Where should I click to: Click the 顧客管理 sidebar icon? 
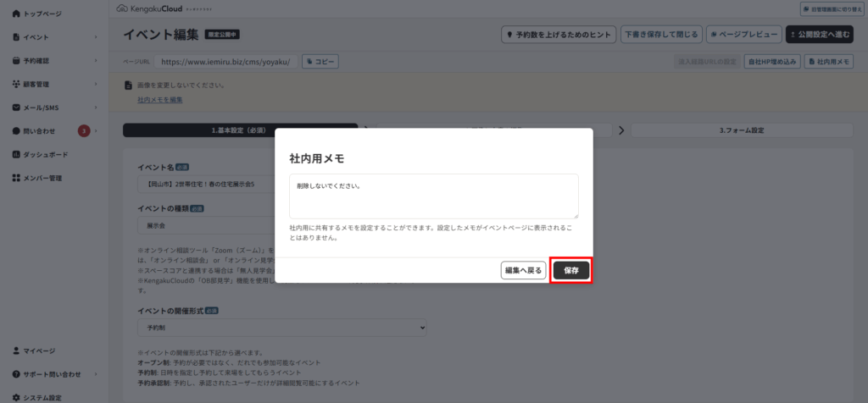coord(16,84)
